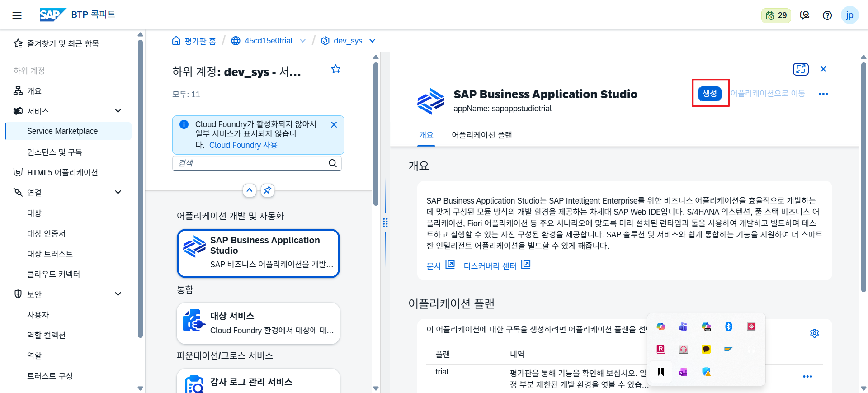Pin the header with the pin button
Viewport: 868px width, 393px height.
click(268, 190)
